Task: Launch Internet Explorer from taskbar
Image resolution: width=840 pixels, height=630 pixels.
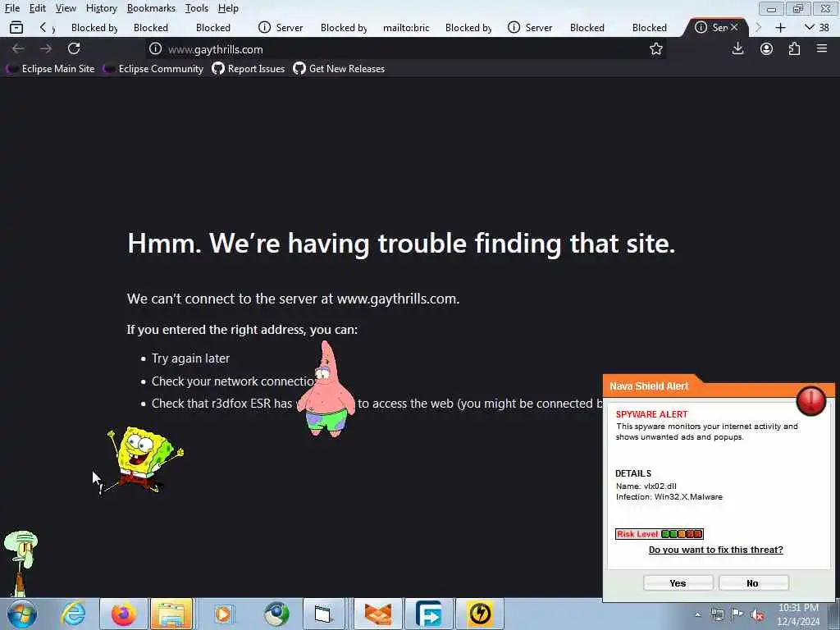Action: pyautogui.click(x=73, y=614)
